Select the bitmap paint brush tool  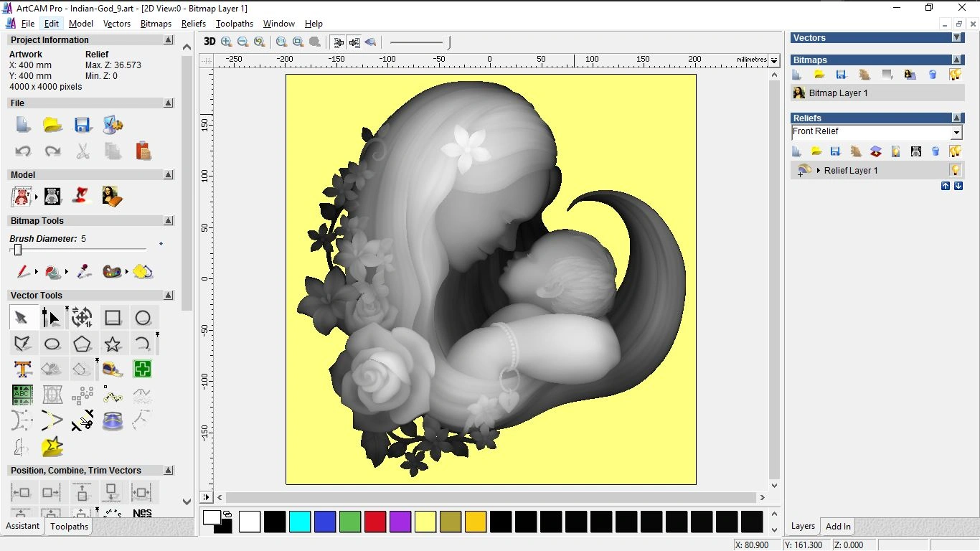coord(23,272)
